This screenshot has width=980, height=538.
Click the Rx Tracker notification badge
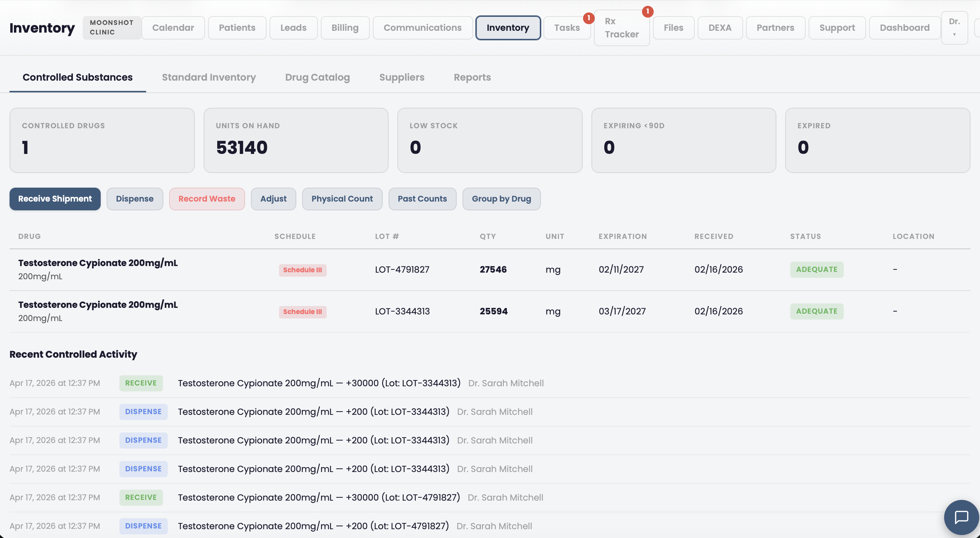pos(648,12)
